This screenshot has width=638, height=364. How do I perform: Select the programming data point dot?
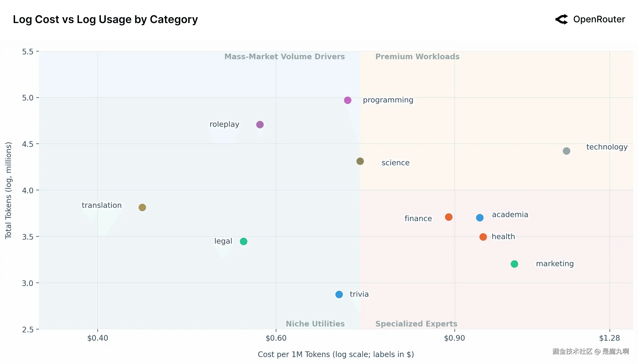point(347,100)
